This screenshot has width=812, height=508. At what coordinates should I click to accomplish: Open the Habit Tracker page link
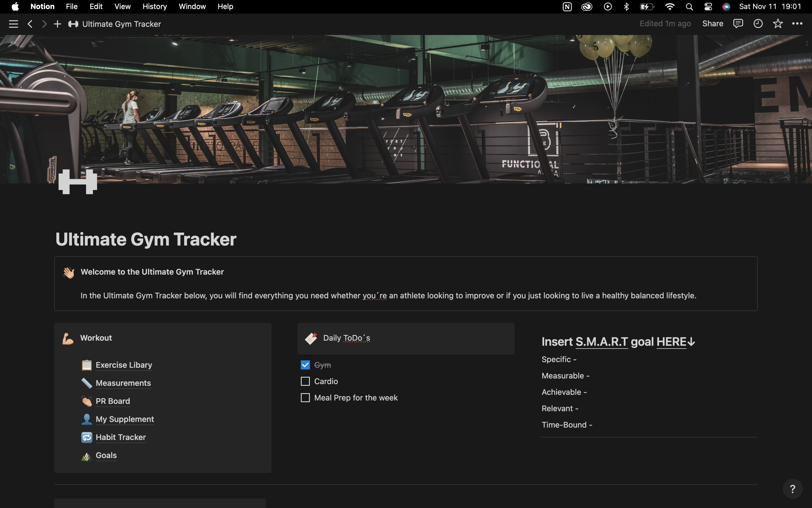pos(121,437)
